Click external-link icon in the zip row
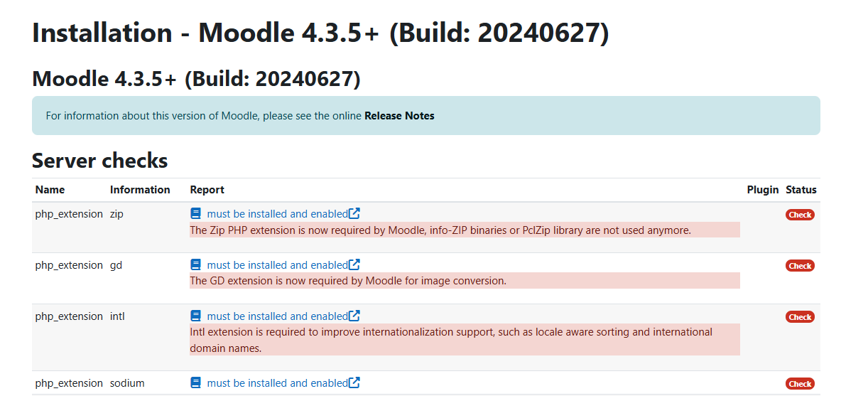Image resolution: width=868 pixels, height=396 pixels. pos(354,213)
